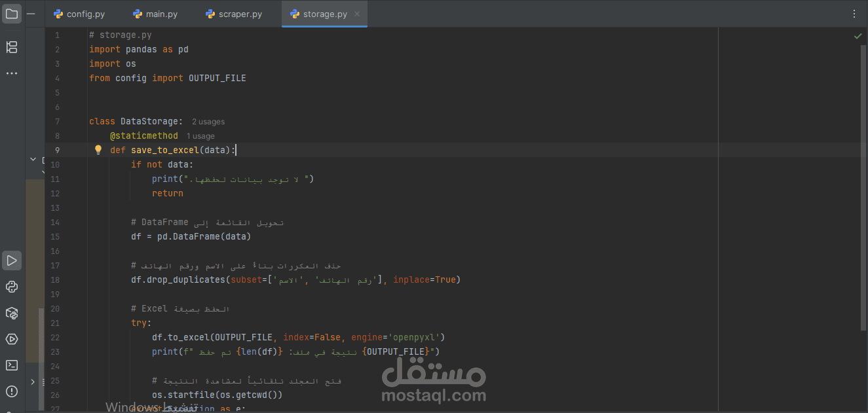Show the 1 usage of staticmethod

pos(200,136)
